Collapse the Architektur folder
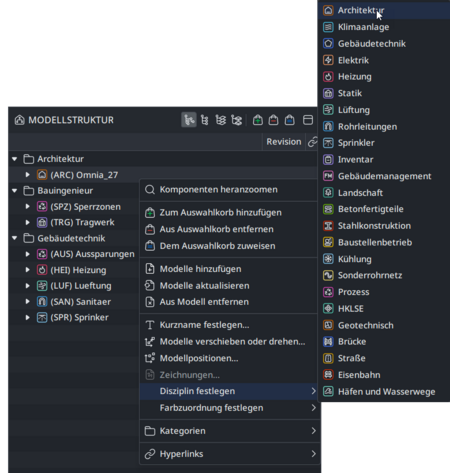 coord(15,159)
